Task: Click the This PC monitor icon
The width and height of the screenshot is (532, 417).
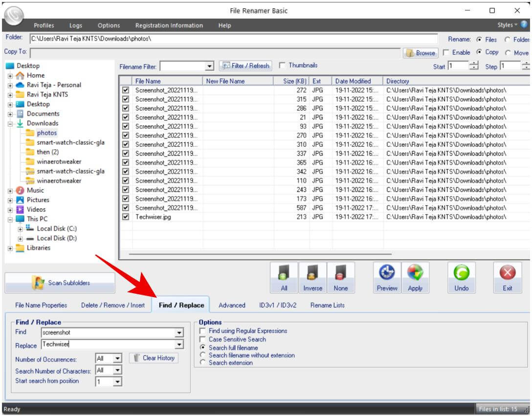Action: [20, 219]
